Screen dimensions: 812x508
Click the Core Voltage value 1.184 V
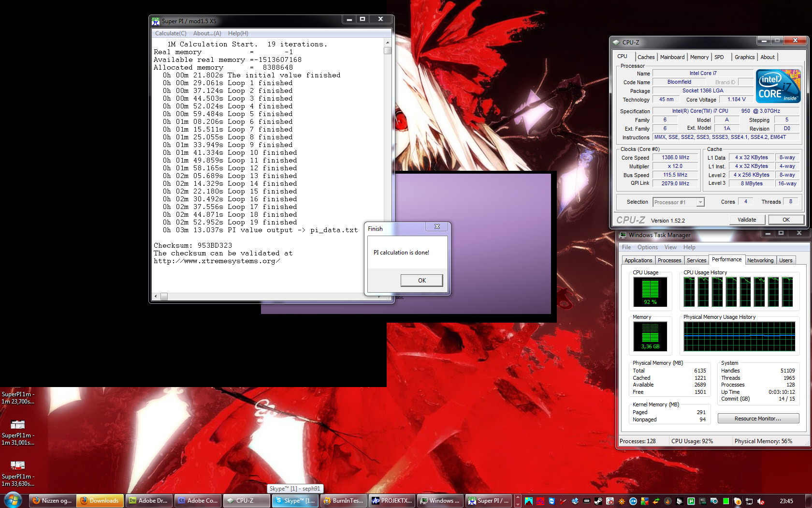[x=737, y=100]
